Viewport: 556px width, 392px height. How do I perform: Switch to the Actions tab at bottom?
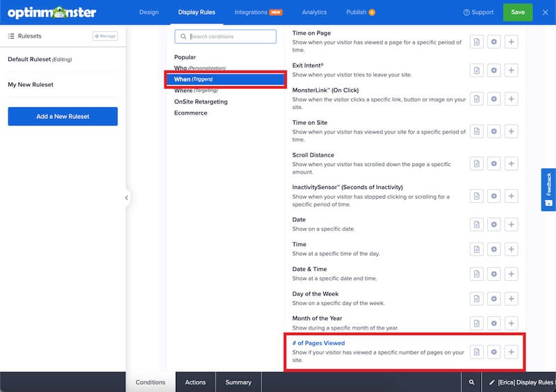pyautogui.click(x=195, y=382)
